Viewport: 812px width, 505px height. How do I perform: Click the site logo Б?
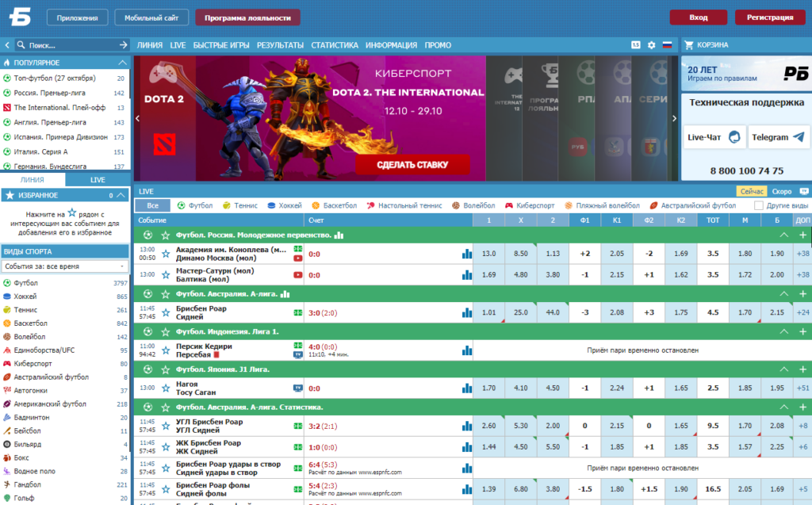(x=20, y=17)
